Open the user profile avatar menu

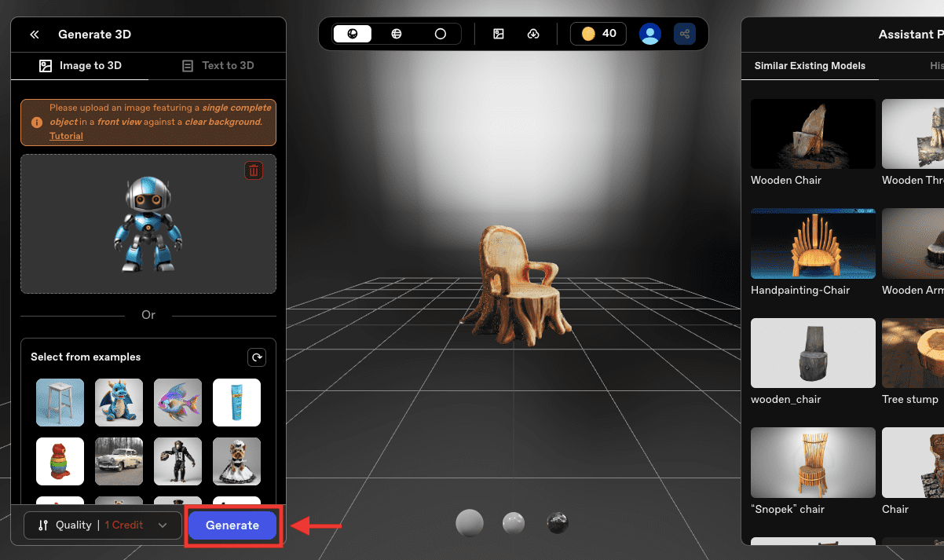click(x=650, y=34)
